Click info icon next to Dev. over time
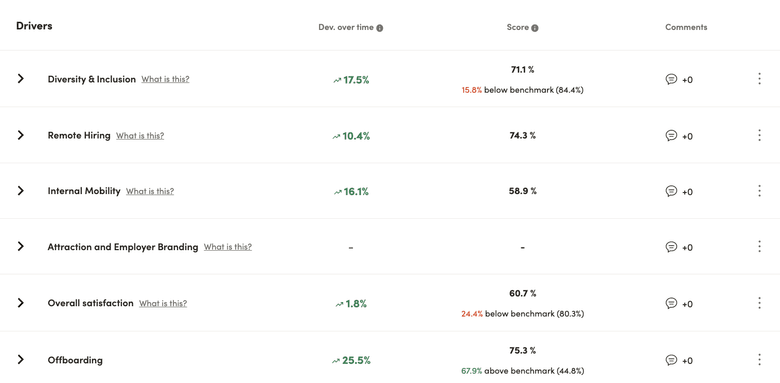780x383 pixels. (380, 28)
